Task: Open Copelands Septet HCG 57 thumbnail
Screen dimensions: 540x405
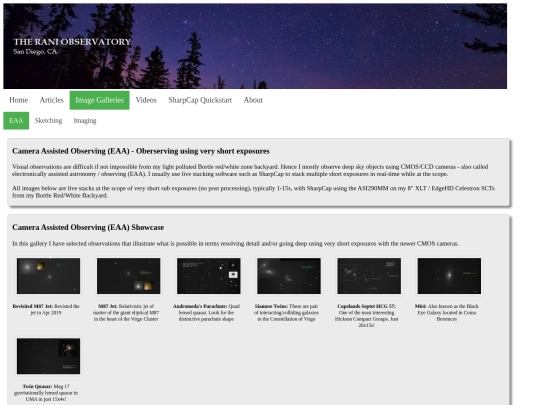Action: pyautogui.click(x=369, y=276)
